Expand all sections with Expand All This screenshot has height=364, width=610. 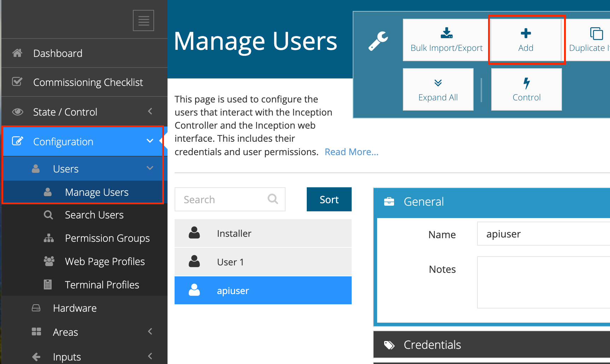pyautogui.click(x=438, y=89)
